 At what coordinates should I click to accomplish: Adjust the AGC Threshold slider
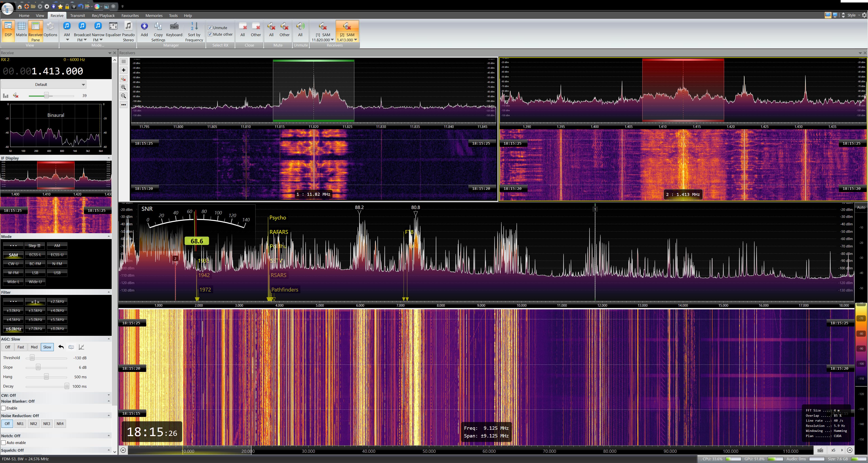coord(32,358)
